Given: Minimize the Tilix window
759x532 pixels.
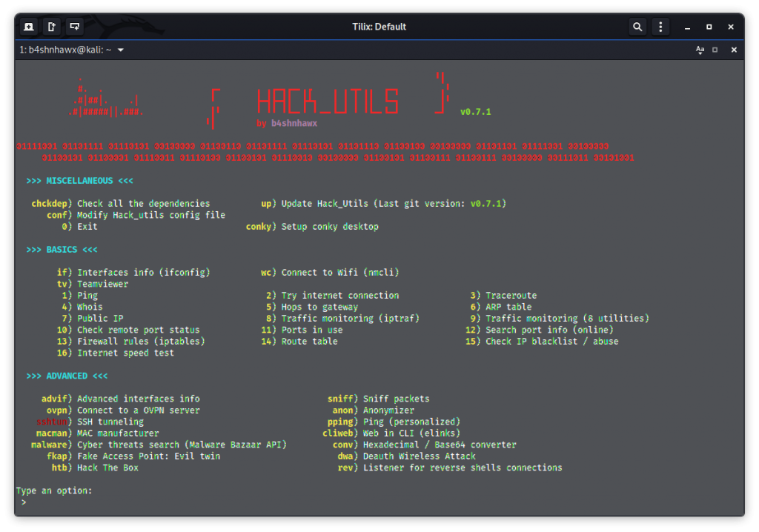Looking at the screenshot, I should [x=687, y=27].
